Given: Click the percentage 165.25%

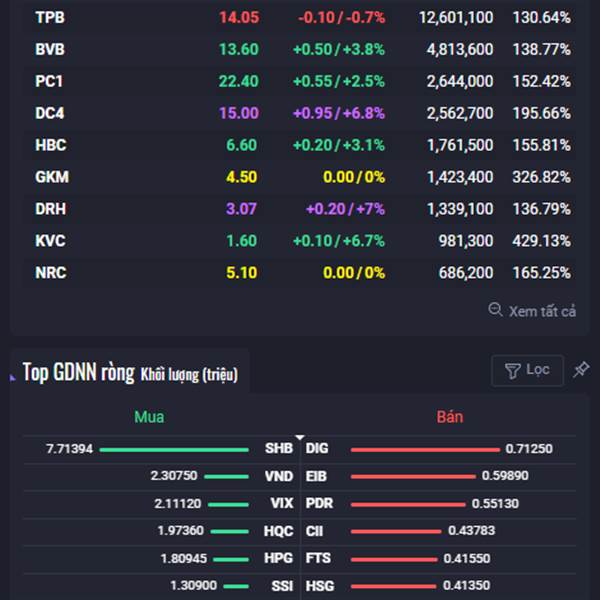Looking at the screenshot, I should pyautogui.click(x=541, y=273).
